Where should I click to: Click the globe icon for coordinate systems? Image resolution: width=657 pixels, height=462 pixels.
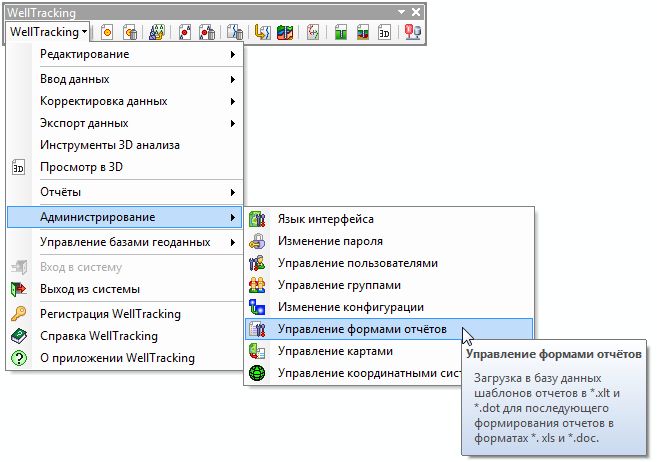[x=258, y=373]
